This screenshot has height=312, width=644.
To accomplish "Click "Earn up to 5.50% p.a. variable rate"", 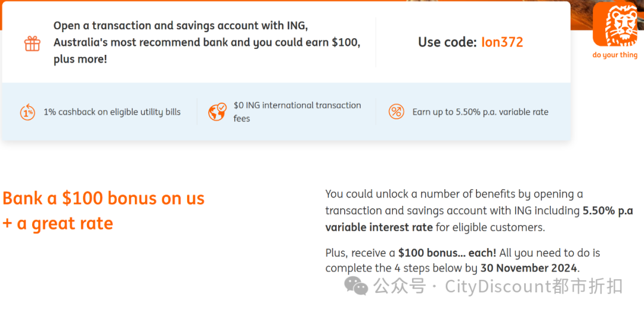I will click(x=480, y=112).
